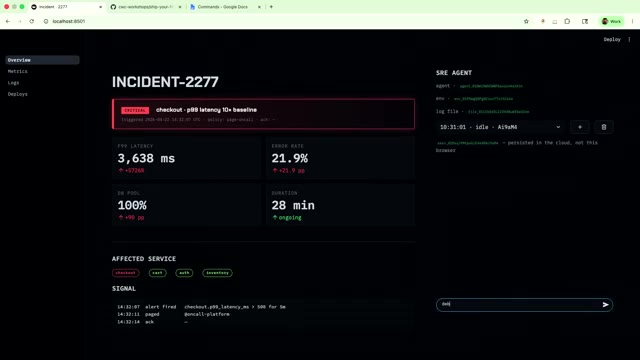Viewport: 640px width, 360px height.
Task: Create a new agent session with plus
Action: click(580, 127)
